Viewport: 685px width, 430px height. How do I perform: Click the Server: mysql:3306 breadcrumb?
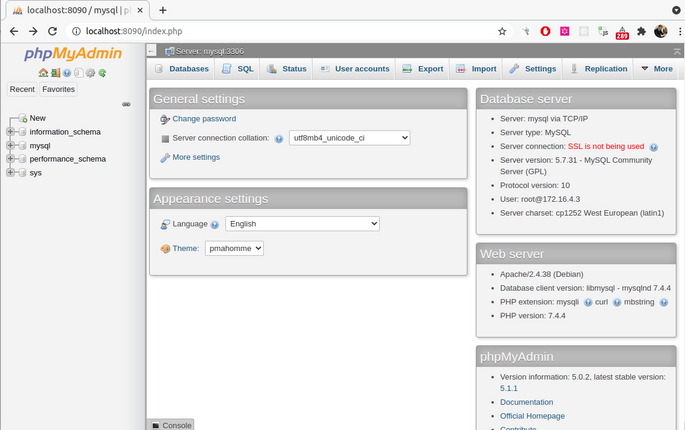209,51
